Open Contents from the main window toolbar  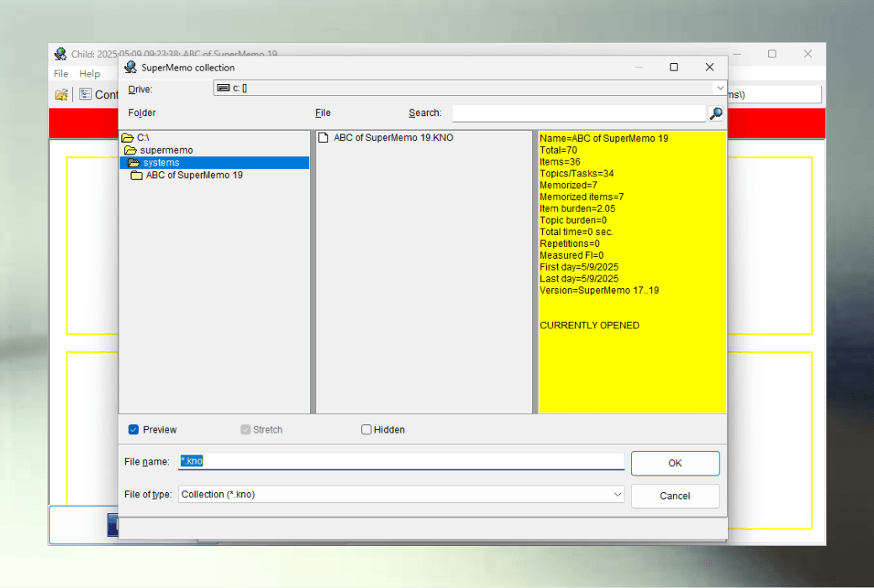99,95
